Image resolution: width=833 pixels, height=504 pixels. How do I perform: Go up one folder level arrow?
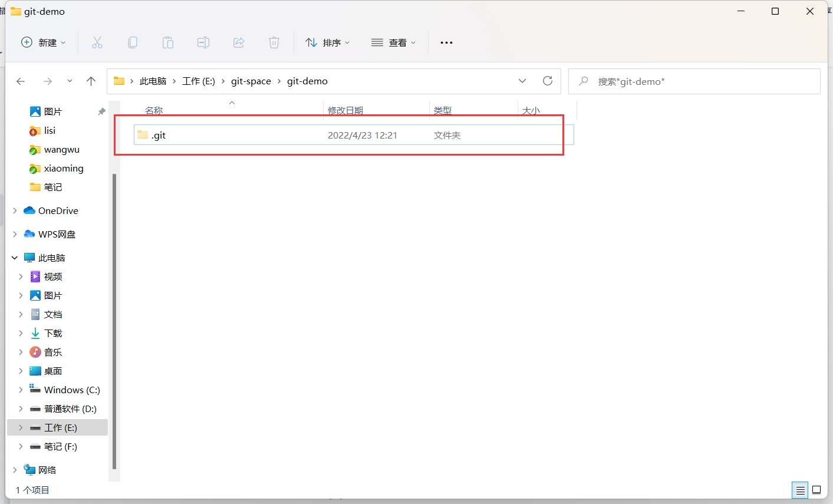[91, 81]
